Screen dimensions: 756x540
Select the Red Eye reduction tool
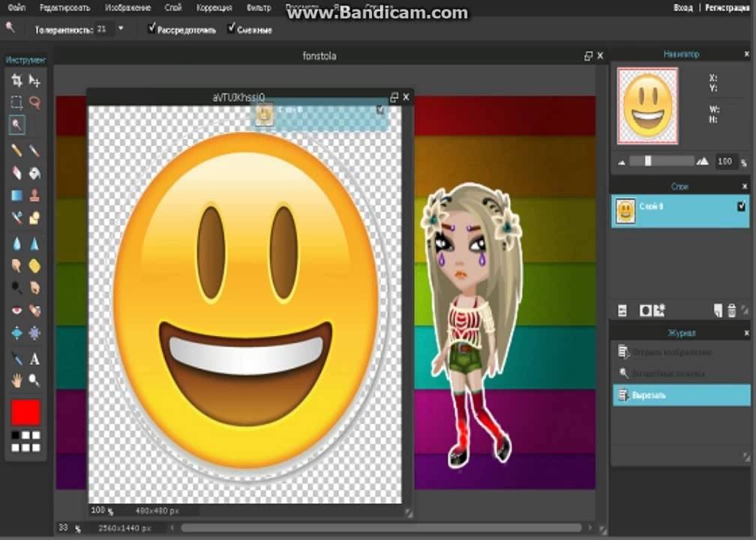pos(16,310)
